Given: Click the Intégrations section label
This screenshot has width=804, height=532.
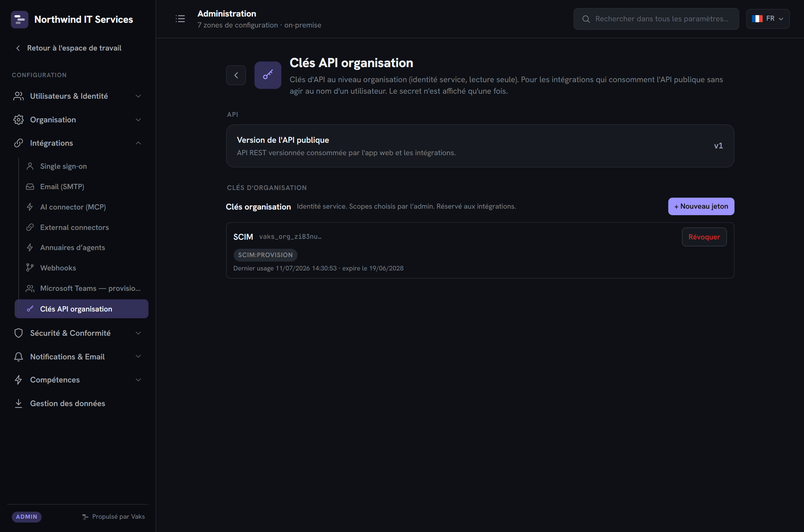Looking at the screenshot, I should [51, 143].
